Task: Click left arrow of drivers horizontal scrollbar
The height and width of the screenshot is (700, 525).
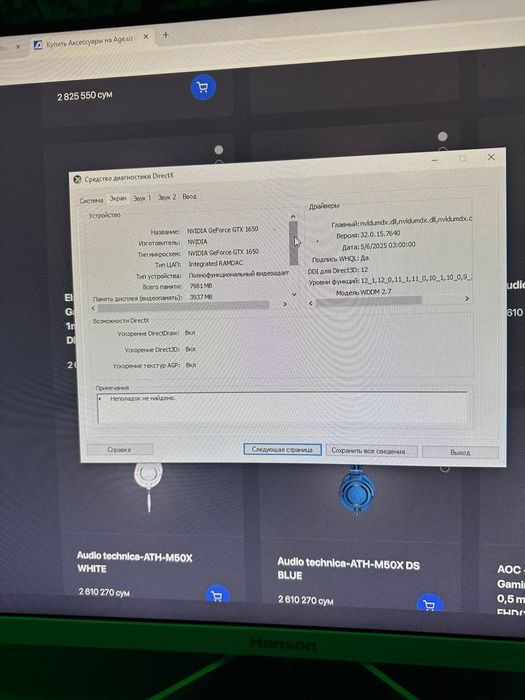Action: (x=311, y=303)
